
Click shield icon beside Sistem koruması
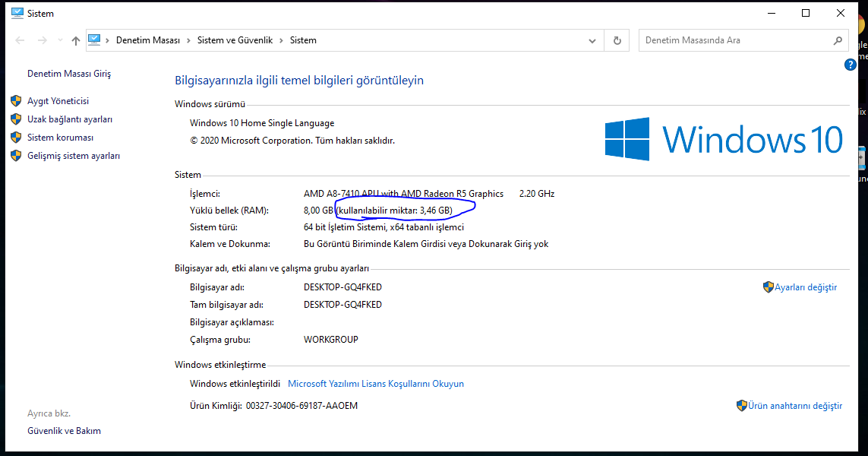[x=16, y=138]
